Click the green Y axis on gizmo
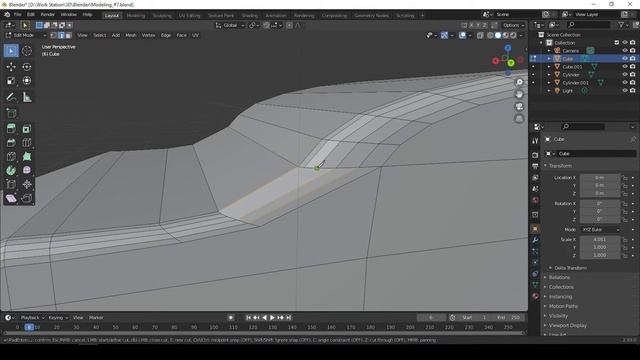The width and height of the screenshot is (640, 360). [x=511, y=63]
